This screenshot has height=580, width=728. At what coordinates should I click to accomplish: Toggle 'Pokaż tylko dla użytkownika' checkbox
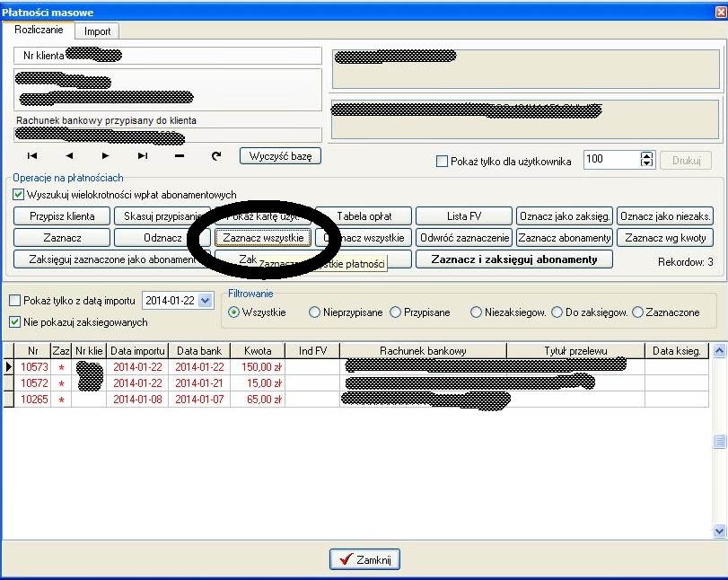pos(442,162)
